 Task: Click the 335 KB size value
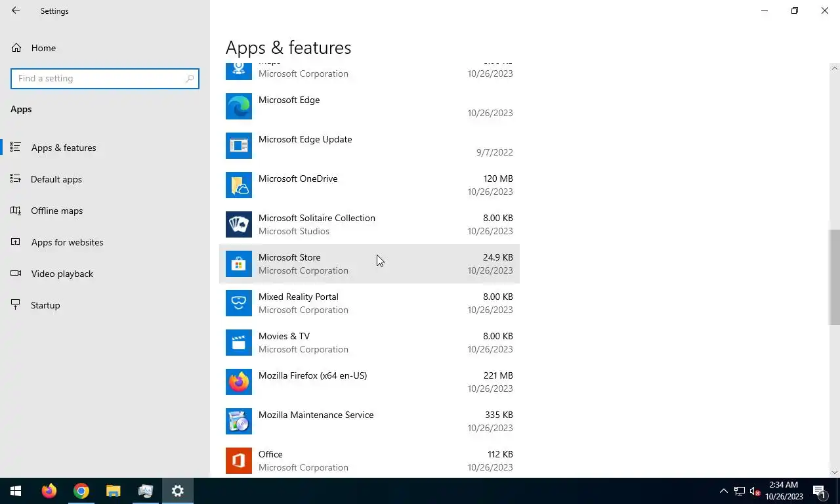pos(499,415)
